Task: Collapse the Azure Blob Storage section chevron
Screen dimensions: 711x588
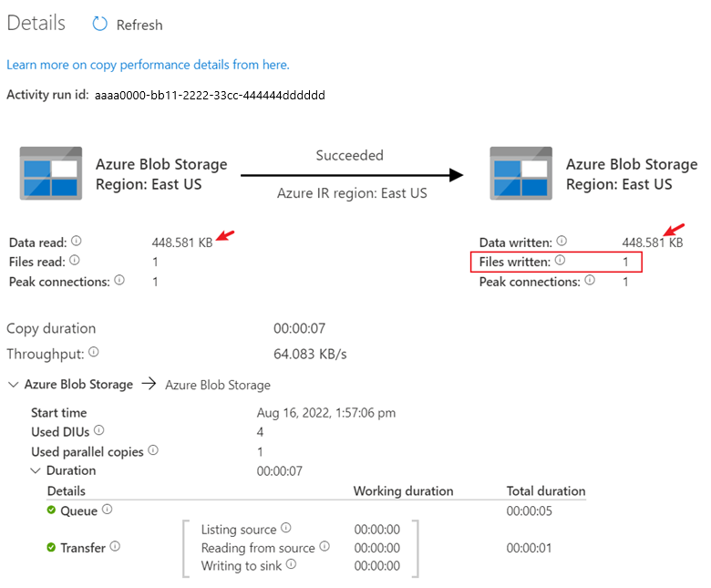Action: click(14, 385)
